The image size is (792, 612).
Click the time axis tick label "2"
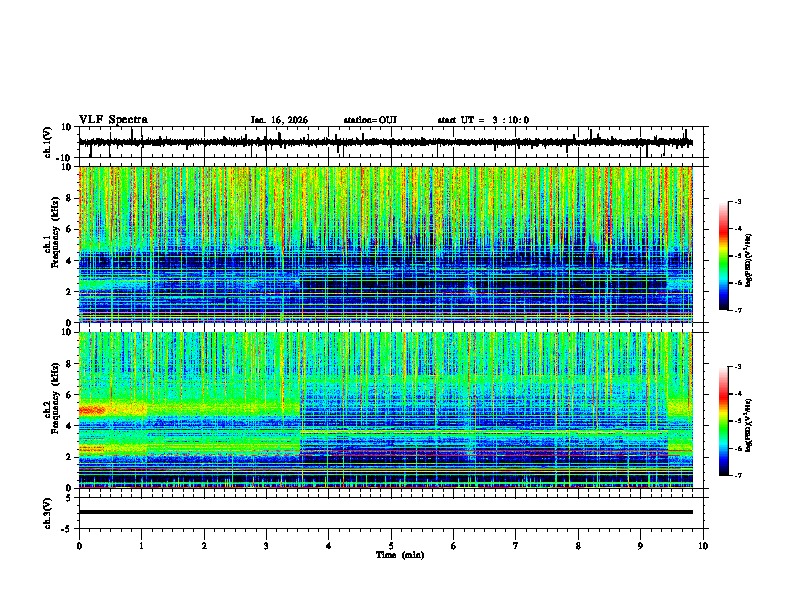coord(204,546)
